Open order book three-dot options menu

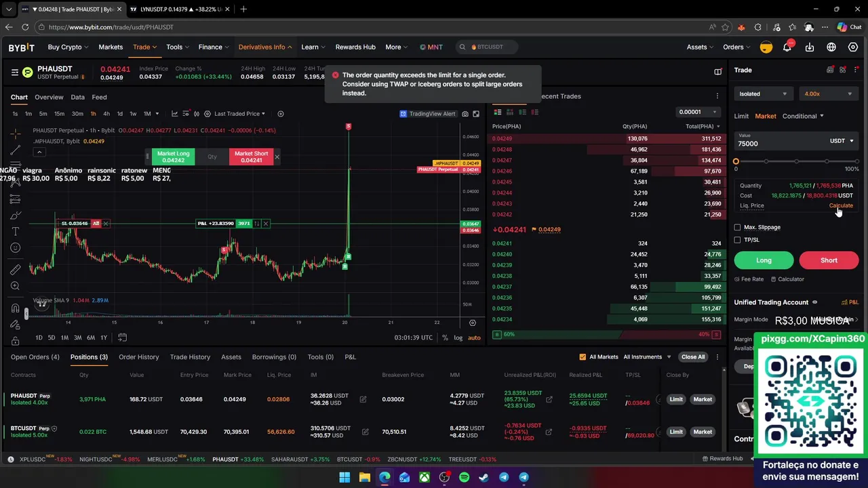click(x=717, y=96)
